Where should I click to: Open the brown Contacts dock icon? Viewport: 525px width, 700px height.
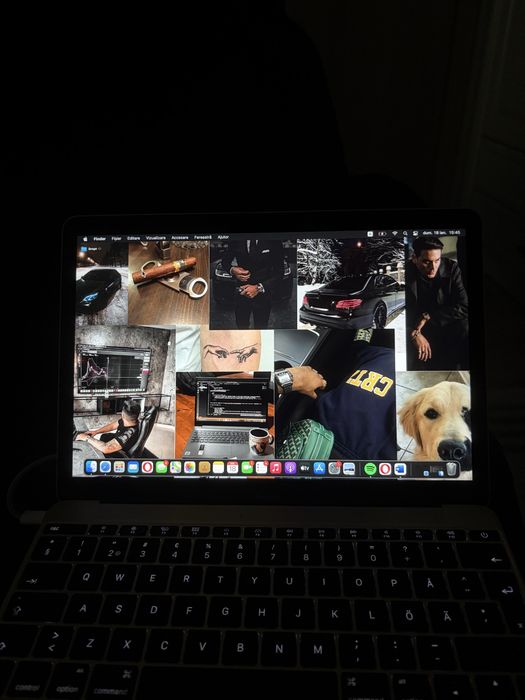coord(204,467)
